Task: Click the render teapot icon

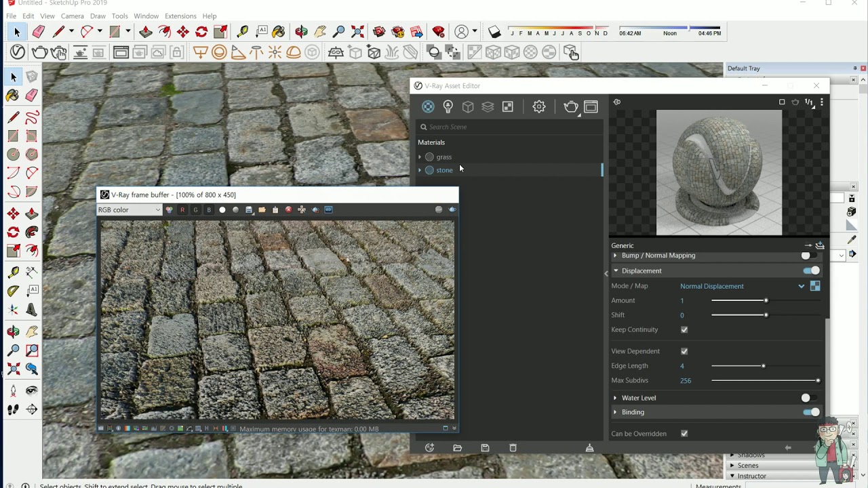Action: [571, 106]
